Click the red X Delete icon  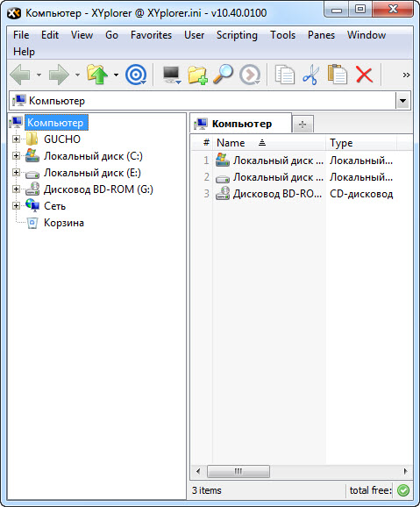pos(364,75)
